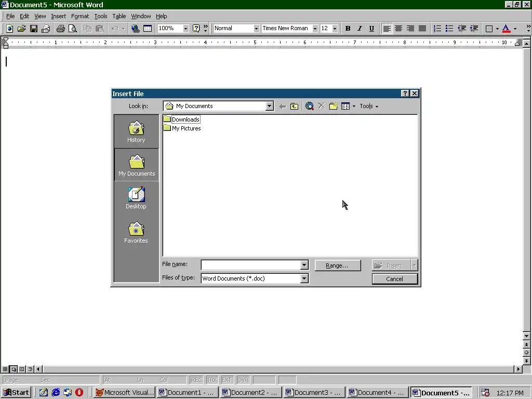Click the Up One Level folder icon

pos(294,106)
